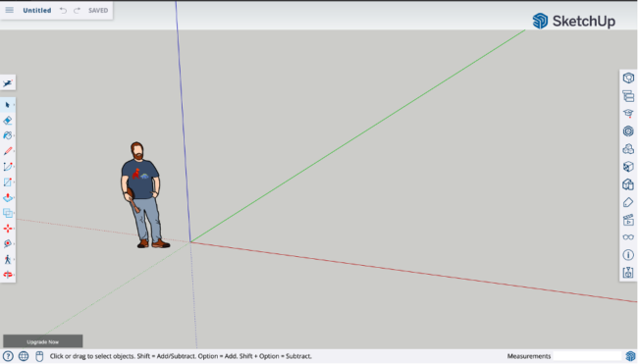Expand the Paint tool flyout arrow
Image resolution: width=638 pixels, height=364 pixels.
pos(15,135)
